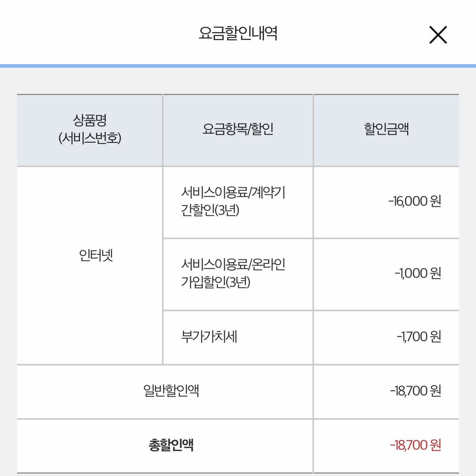Close the 요금할인내역 popup with X

click(x=438, y=35)
